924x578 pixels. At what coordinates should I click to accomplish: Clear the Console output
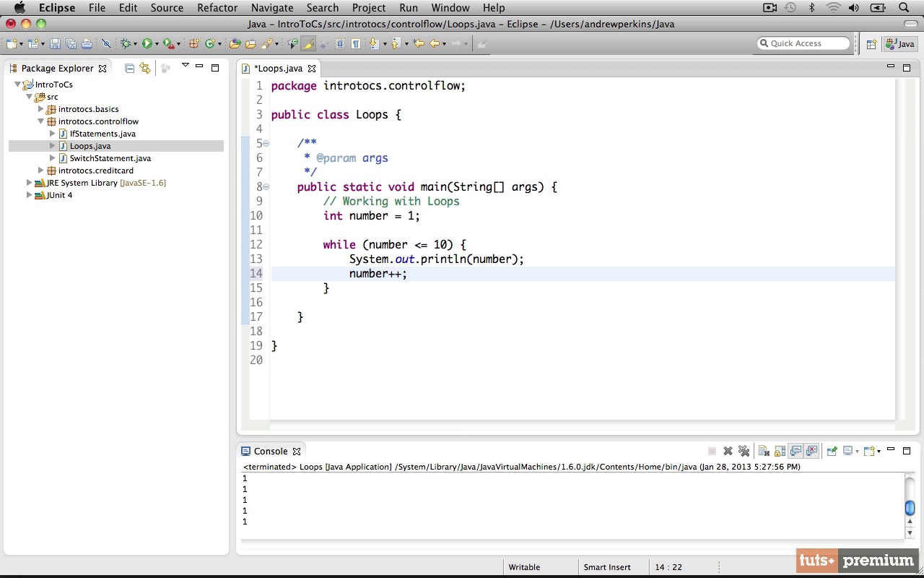pos(764,451)
